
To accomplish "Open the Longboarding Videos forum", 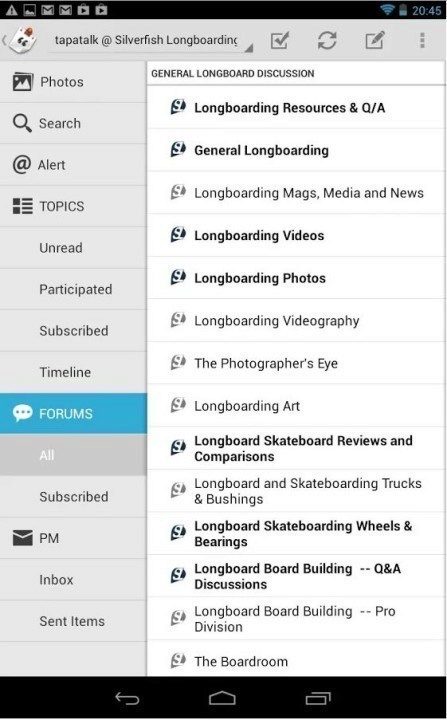I will [x=296, y=235].
